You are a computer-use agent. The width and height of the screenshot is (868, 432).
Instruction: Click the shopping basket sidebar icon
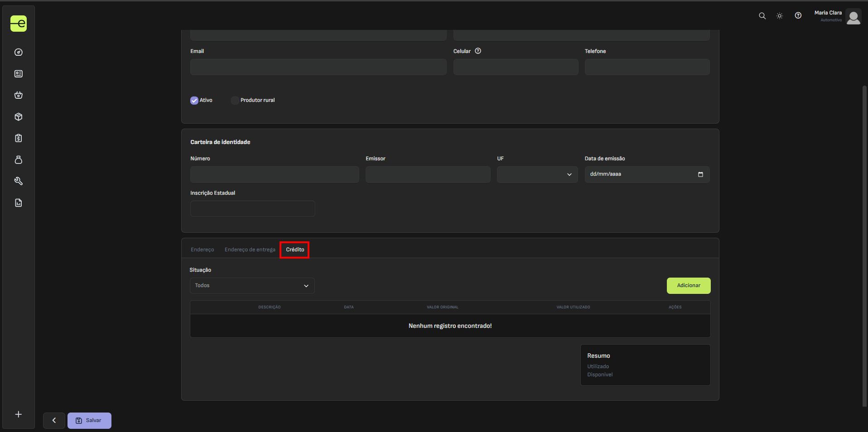(x=19, y=95)
